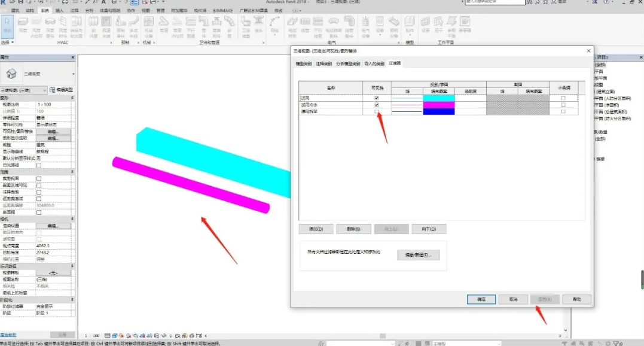Viewport: 644px width, 346px height.
Task: Open plumbing and piping panel dialog launcher arrow
Action: (x=263, y=43)
